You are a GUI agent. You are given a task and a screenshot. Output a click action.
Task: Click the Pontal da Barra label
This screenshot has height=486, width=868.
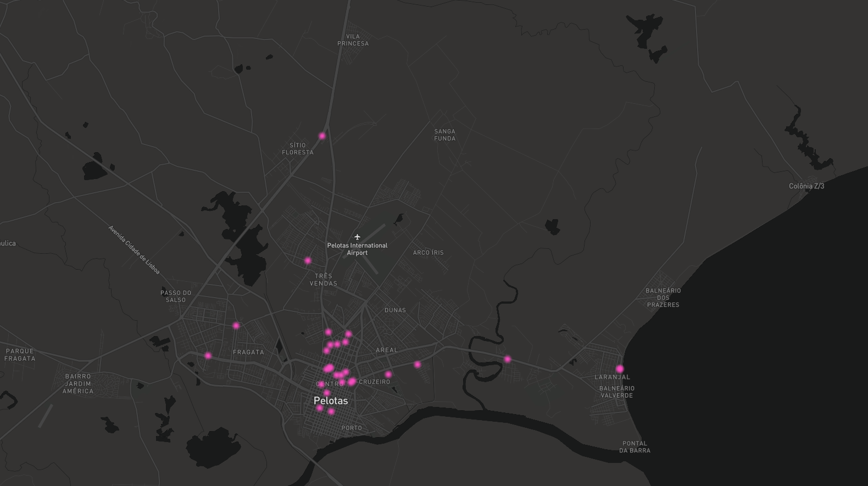click(635, 447)
